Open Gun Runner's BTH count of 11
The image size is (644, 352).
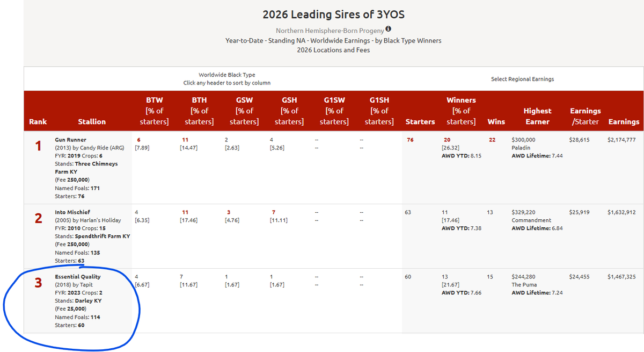pyautogui.click(x=185, y=140)
